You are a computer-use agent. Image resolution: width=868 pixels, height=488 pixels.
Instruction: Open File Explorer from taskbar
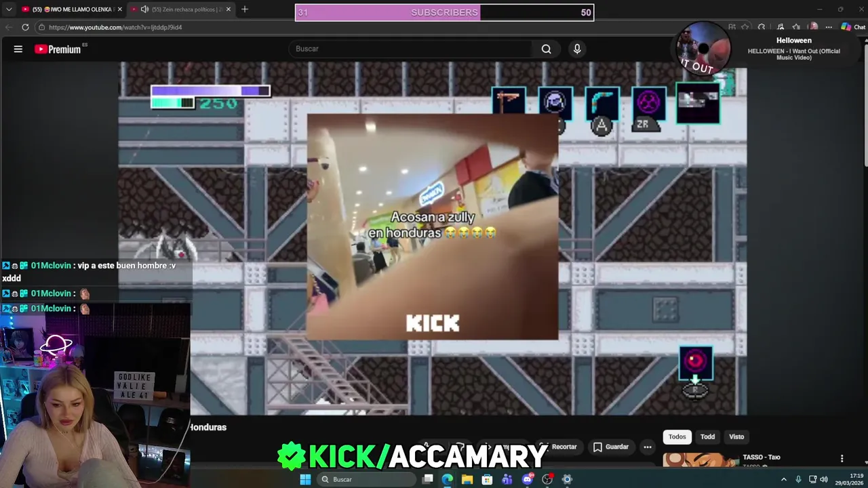pos(467,479)
